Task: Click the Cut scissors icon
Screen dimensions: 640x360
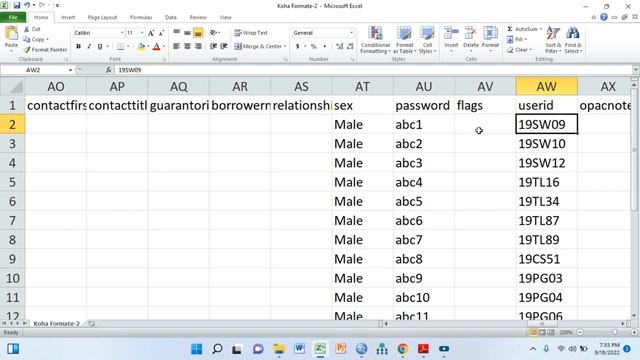Action: (x=27, y=29)
